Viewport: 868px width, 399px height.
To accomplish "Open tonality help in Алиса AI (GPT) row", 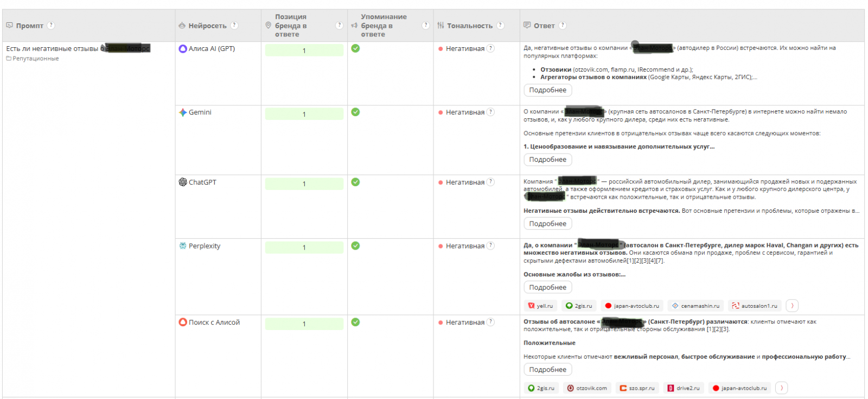I will [491, 48].
